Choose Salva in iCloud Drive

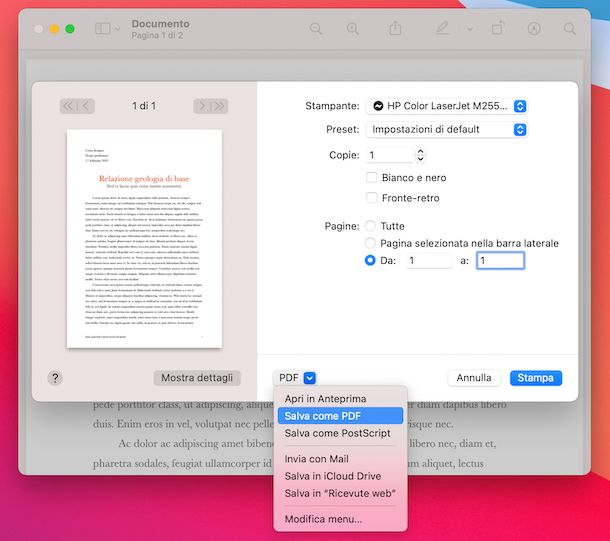point(340,476)
